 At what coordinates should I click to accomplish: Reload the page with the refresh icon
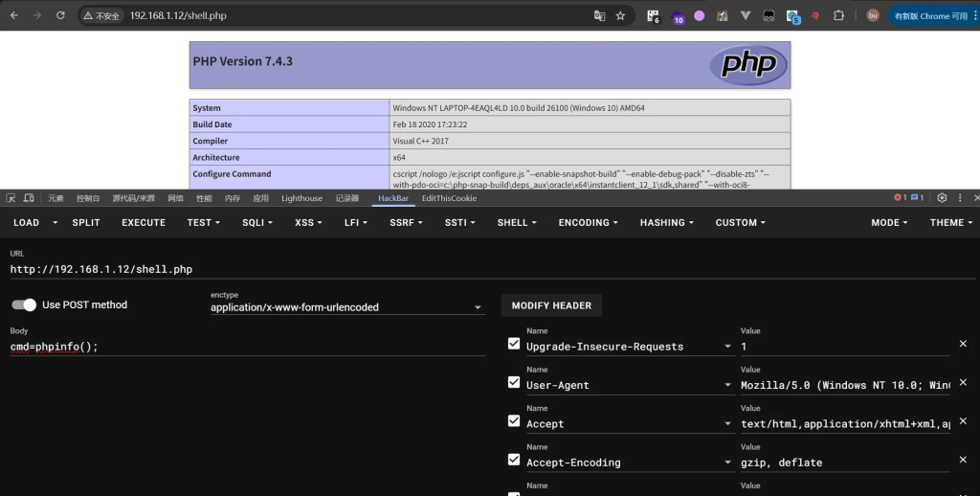(x=60, y=16)
